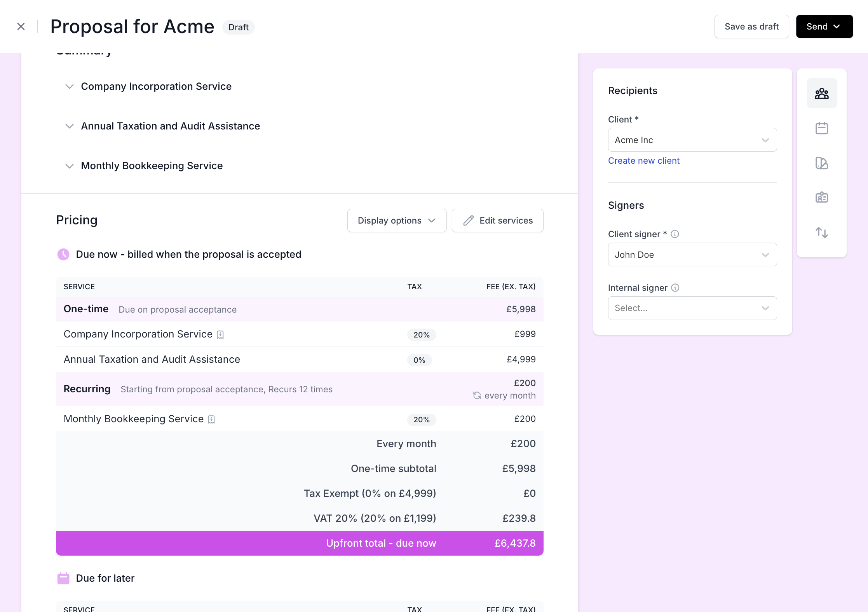868x612 pixels.
Task: Open the Display options dropdown
Action: 397,220
